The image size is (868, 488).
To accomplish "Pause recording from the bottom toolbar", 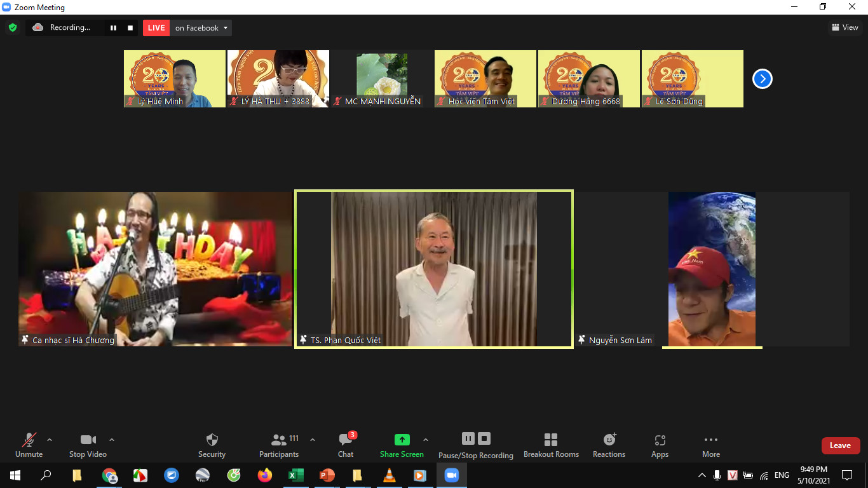I will click(x=468, y=438).
